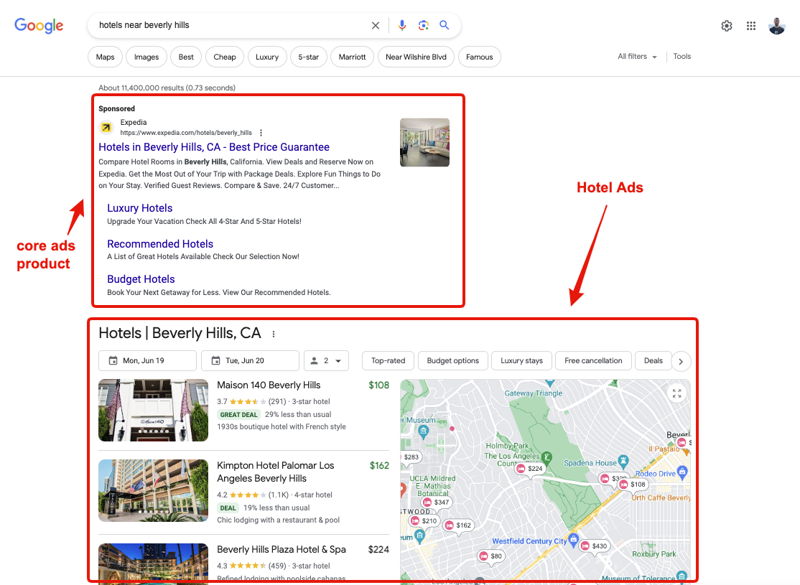800x585 pixels.
Task: Select the Images search tab
Action: pos(146,57)
